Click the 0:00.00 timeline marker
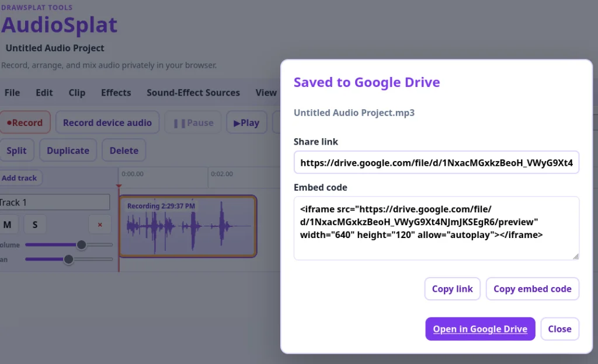This screenshot has height=364, width=598. pyautogui.click(x=133, y=174)
